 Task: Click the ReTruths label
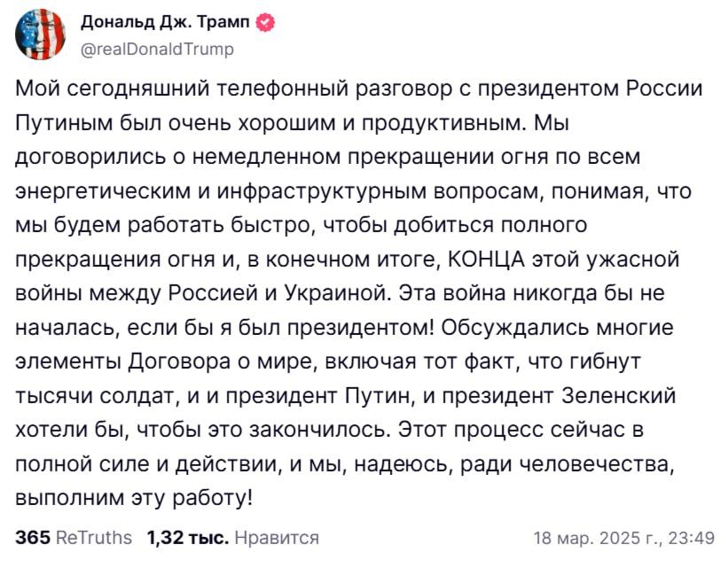[x=94, y=537]
